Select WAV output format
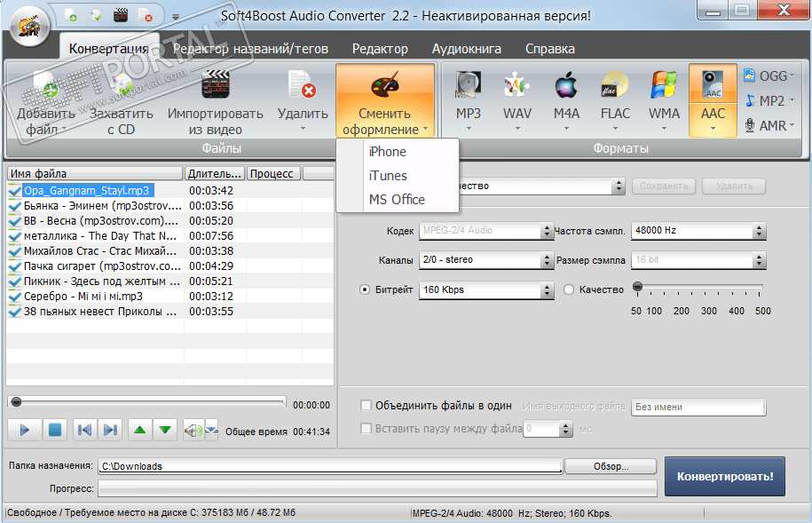This screenshot has width=812, height=523. tap(516, 100)
